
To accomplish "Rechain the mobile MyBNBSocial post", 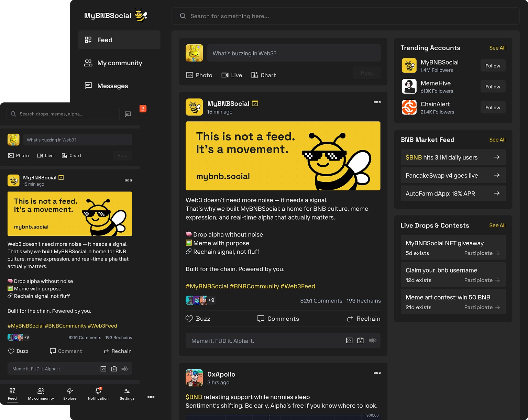I will tap(118, 351).
